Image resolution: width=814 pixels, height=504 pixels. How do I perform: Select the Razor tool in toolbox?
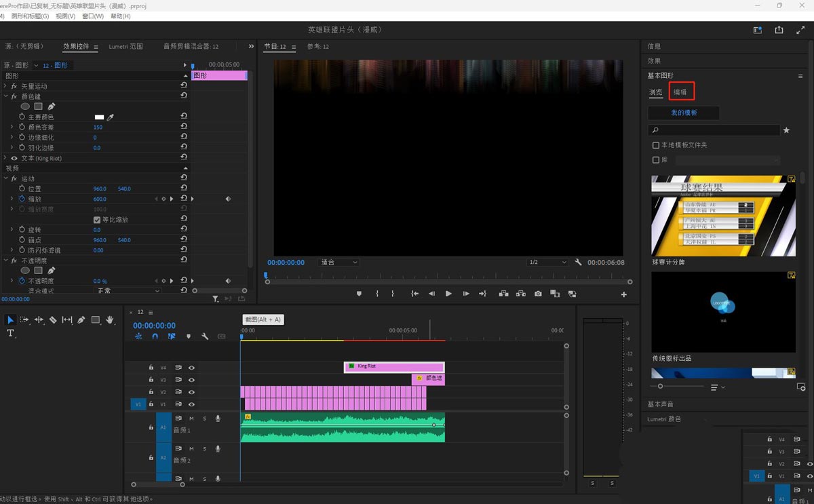pyautogui.click(x=53, y=319)
